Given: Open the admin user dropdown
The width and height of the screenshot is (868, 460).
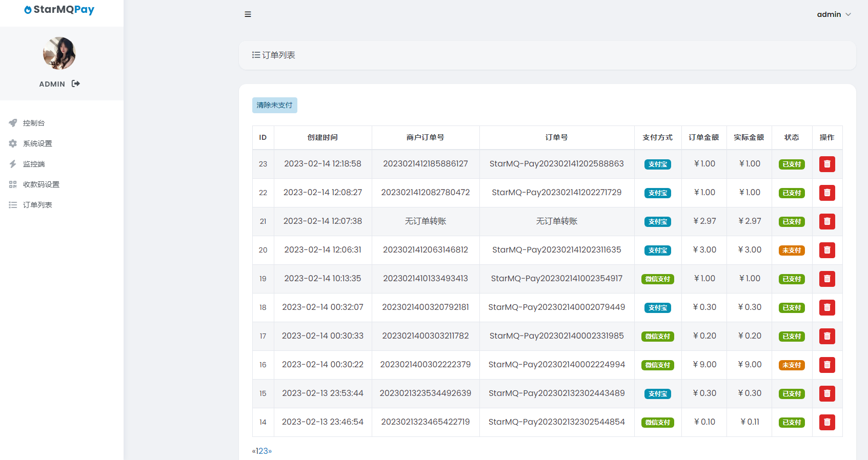Looking at the screenshot, I should pos(834,14).
